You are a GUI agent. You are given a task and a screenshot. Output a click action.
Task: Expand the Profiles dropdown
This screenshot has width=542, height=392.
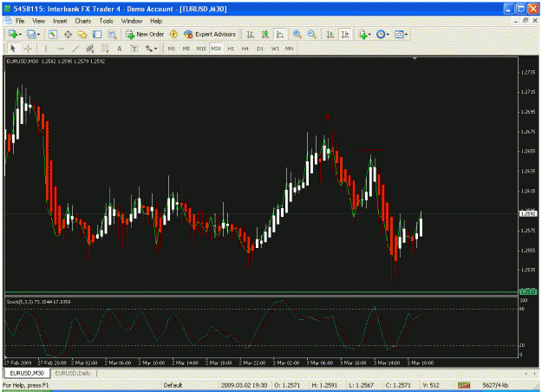pos(38,34)
